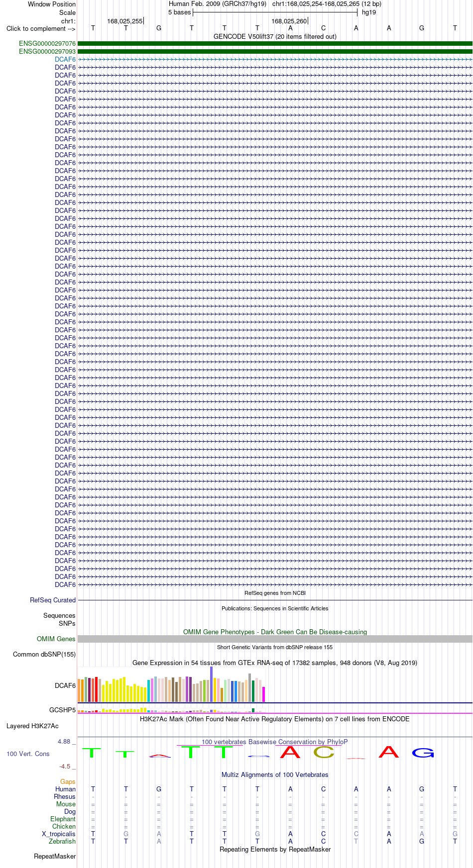The height and width of the screenshot is (868, 473).
Task: Click the GCSHP5 expression label
Action: [63, 710]
